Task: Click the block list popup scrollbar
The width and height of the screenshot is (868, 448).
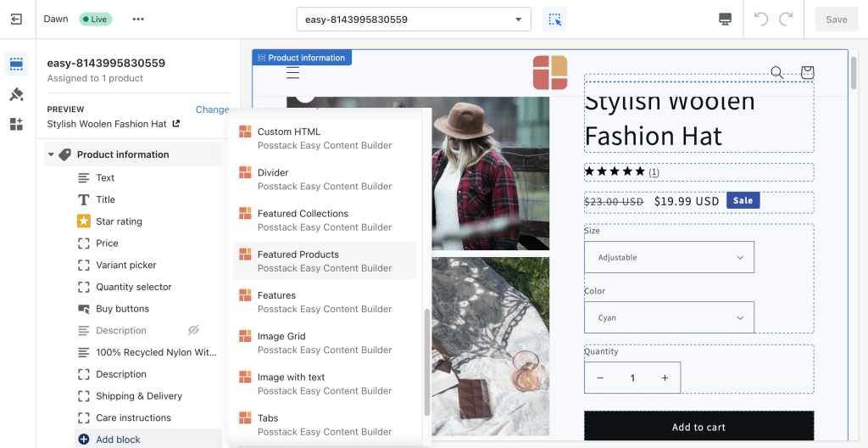Action: [427, 362]
